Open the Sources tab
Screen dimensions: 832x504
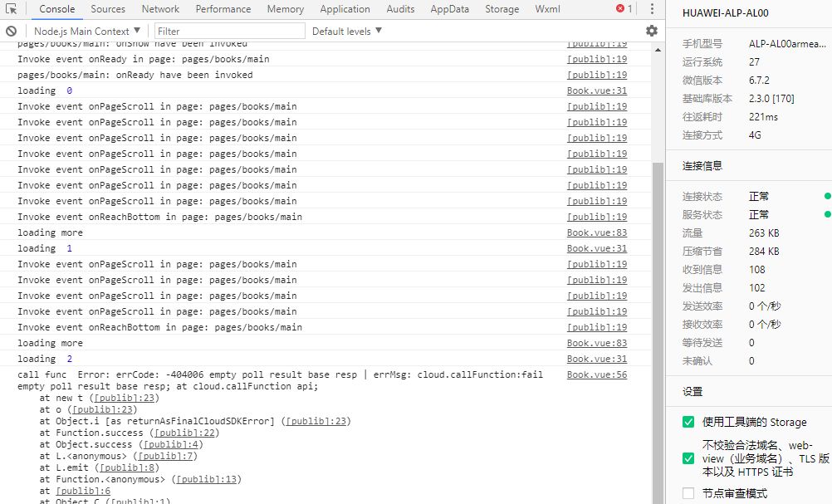[x=108, y=9]
